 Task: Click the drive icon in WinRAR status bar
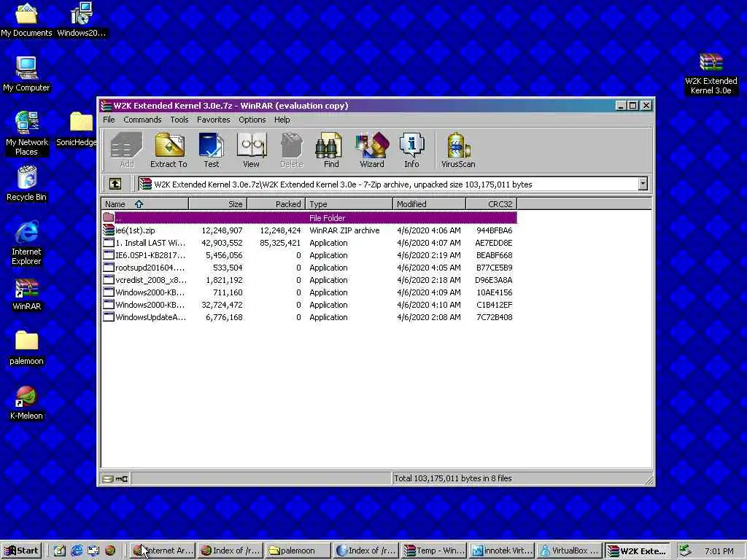108,478
